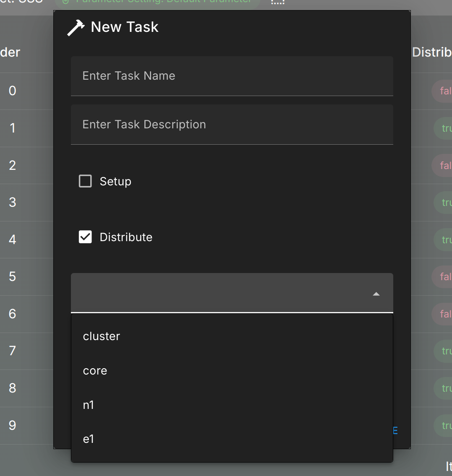This screenshot has width=452, height=476.
Task: Choose the core option
Action: click(x=232, y=370)
